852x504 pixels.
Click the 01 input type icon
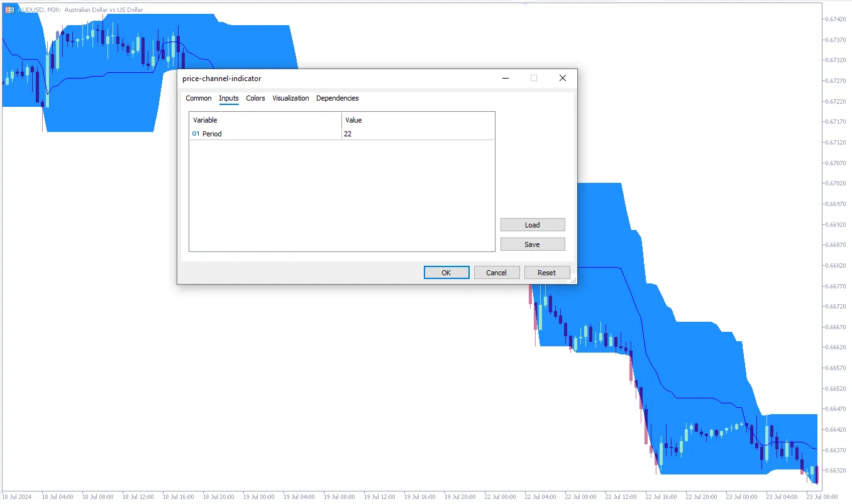pyautogui.click(x=196, y=134)
